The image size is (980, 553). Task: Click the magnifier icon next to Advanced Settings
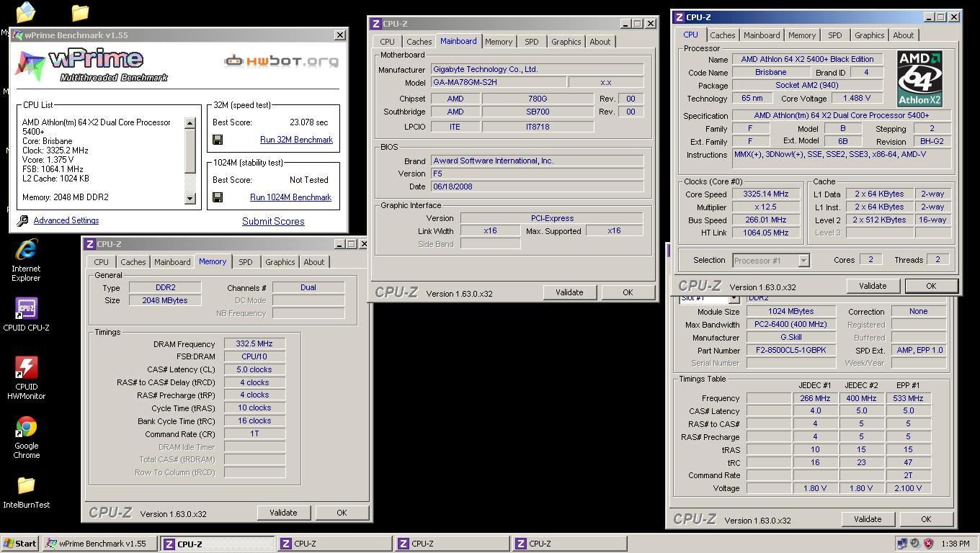23,221
